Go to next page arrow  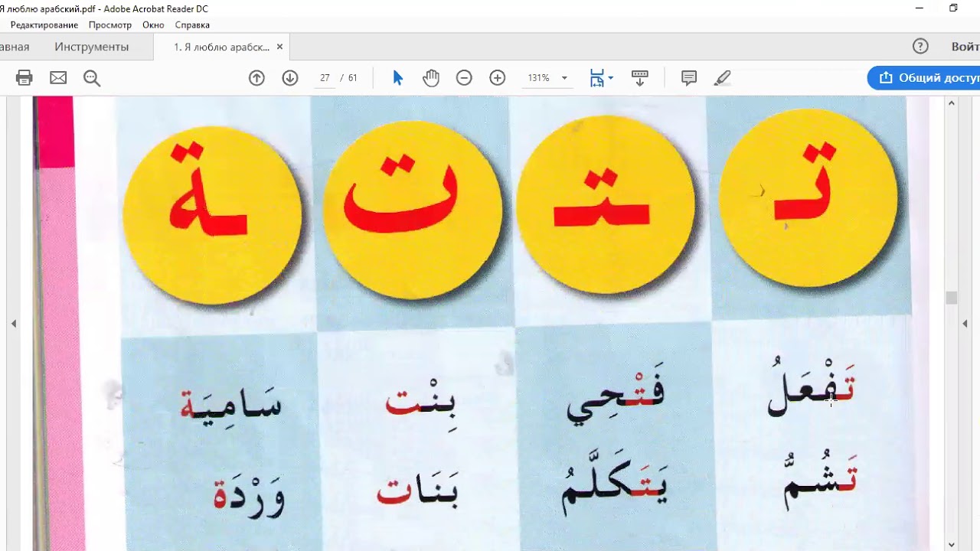tap(290, 78)
